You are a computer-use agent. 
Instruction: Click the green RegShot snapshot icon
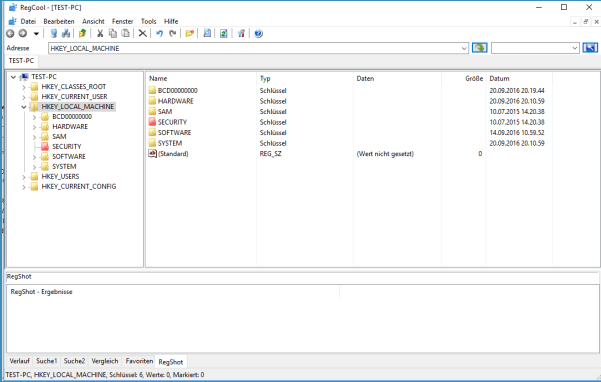point(223,34)
